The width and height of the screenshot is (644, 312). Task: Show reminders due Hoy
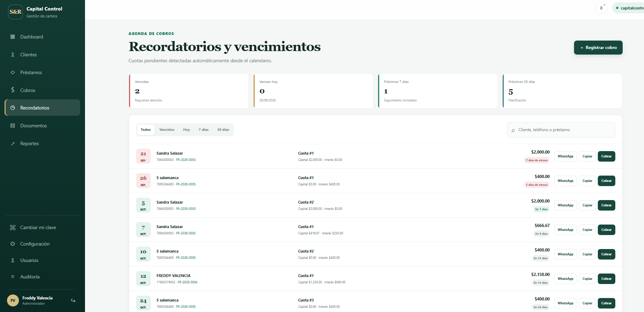click(x=186, y=130)
